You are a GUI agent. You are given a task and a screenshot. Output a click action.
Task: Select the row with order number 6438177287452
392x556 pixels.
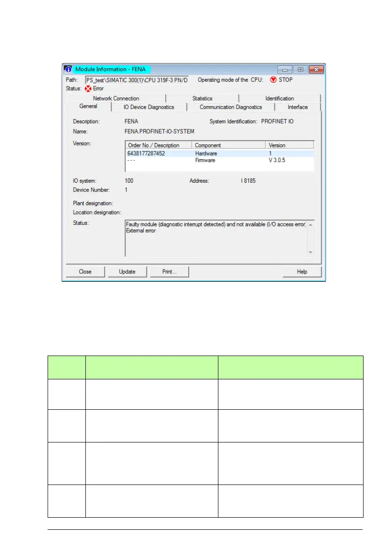click(219, 154)
